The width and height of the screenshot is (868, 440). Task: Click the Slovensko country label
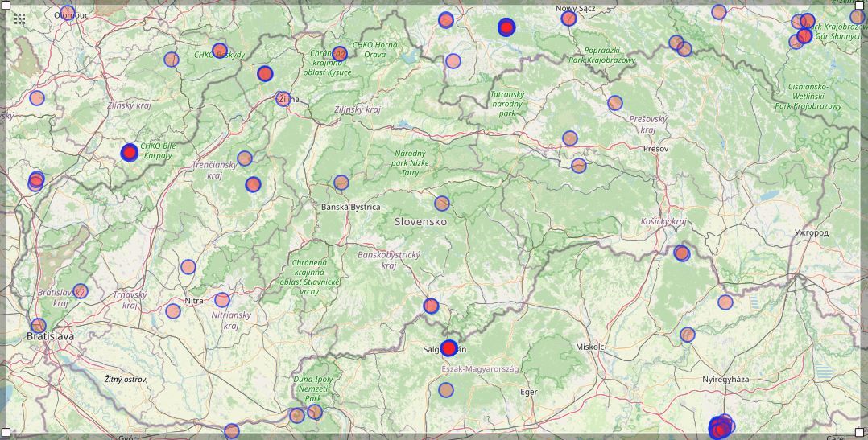[420, 221]
